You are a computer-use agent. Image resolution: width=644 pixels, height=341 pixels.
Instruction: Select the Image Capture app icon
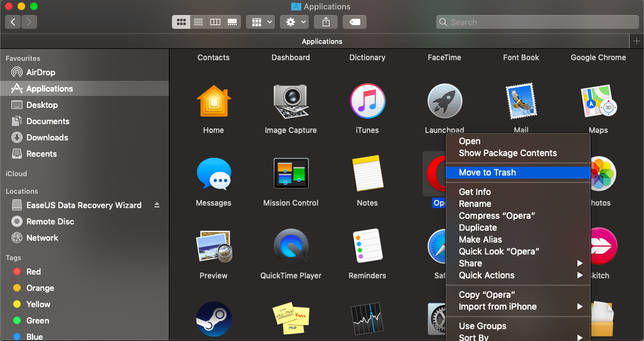[x=291, y=101]
